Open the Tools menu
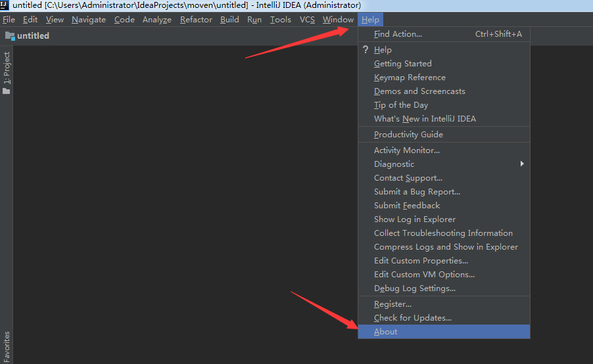Image resolution: width=593 pixels, height=364 pixels. [280, 20]
